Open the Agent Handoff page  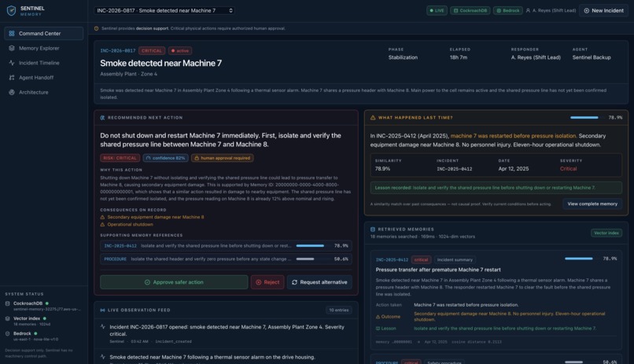[44, 78]
